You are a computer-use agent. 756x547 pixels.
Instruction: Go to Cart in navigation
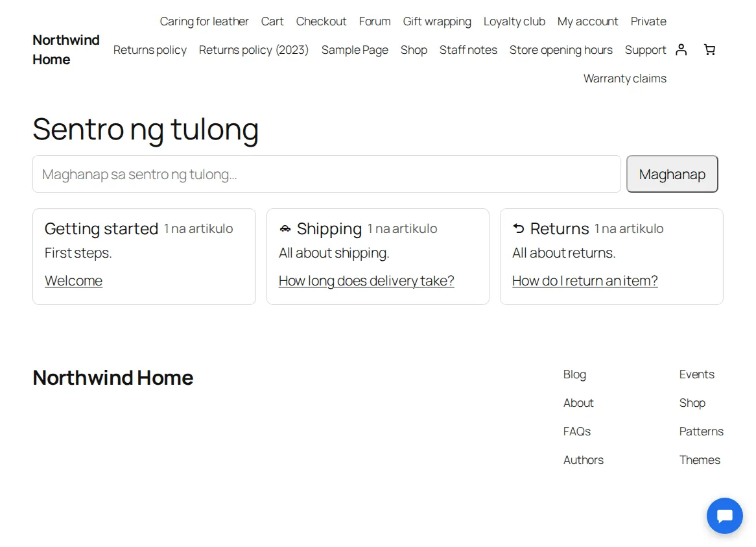(272, 21)
